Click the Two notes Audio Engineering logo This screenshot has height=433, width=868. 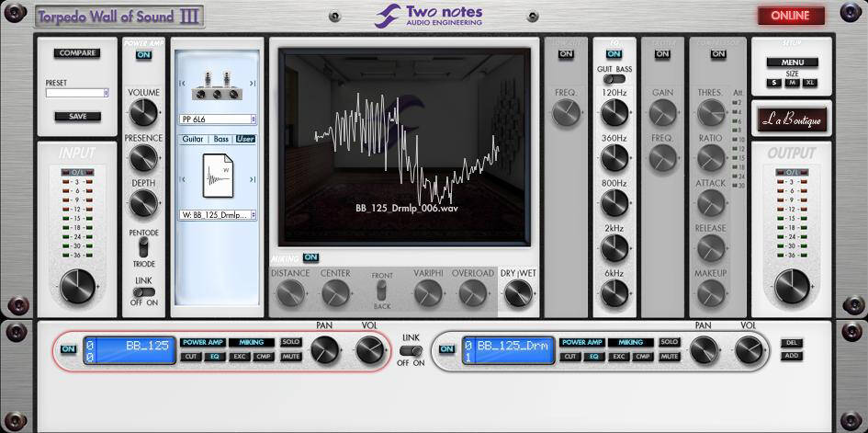(x=428, y=16)
